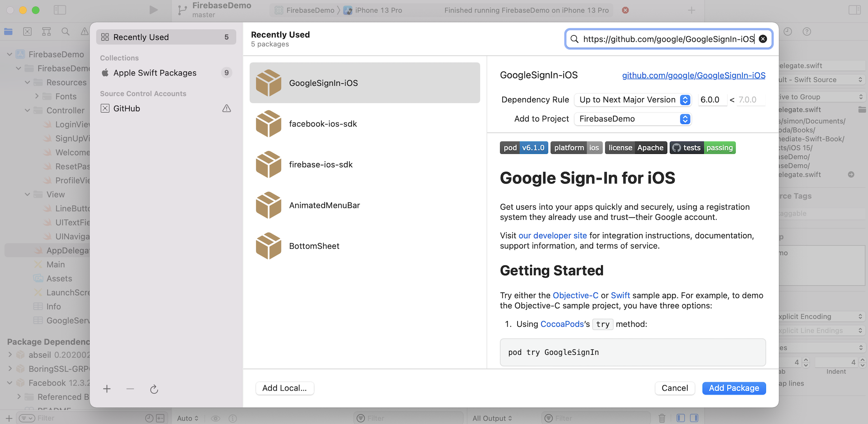868x424 pixels.
Task: Open the find navigator magnifier icon
Action: coord(66,31)
